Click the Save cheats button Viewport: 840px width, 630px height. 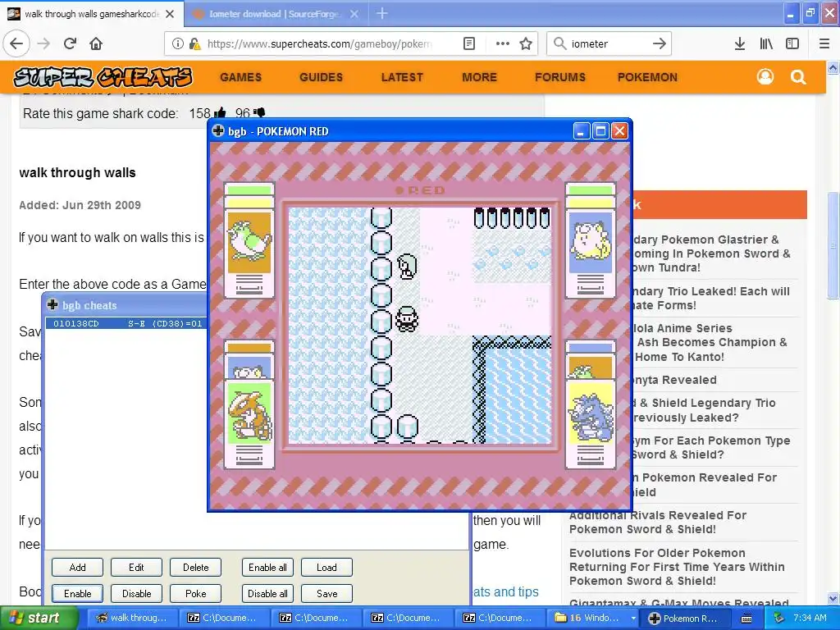click(x=326, y=594)
